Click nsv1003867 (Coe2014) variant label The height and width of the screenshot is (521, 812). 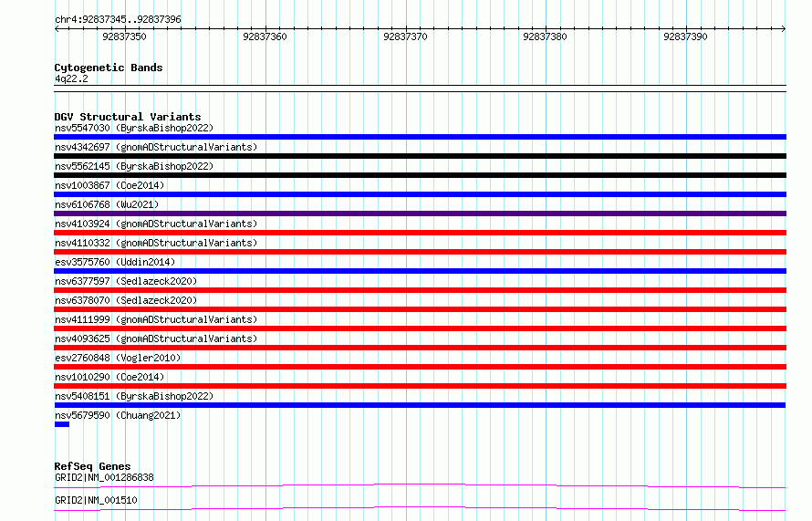109,185
